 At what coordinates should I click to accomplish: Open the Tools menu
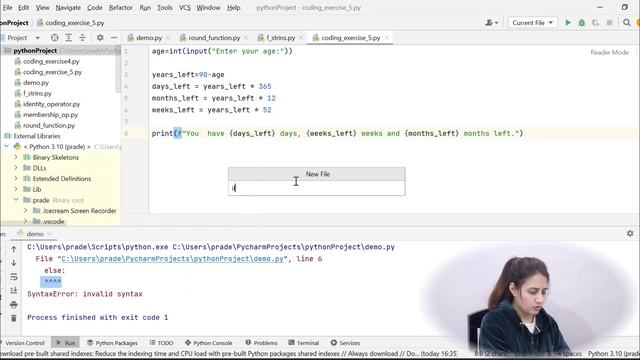coord(165,7)
